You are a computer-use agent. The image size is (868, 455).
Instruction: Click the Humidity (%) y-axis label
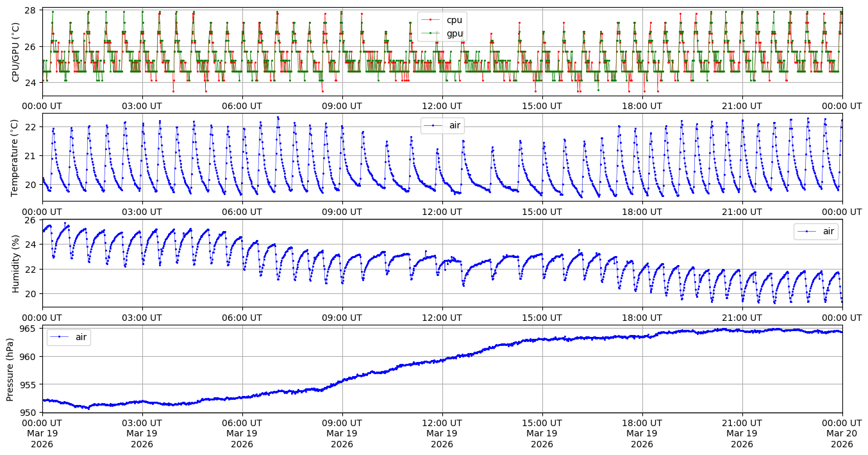16,263
